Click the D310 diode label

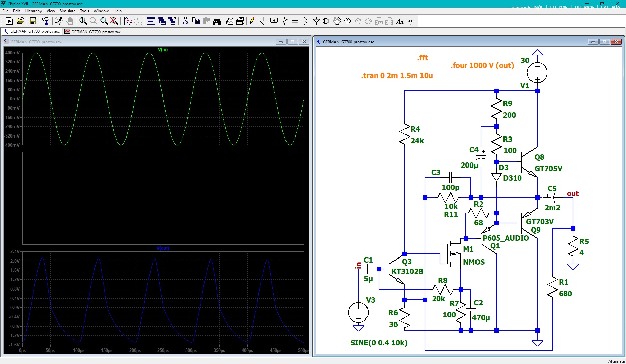(x=512, y=178)
